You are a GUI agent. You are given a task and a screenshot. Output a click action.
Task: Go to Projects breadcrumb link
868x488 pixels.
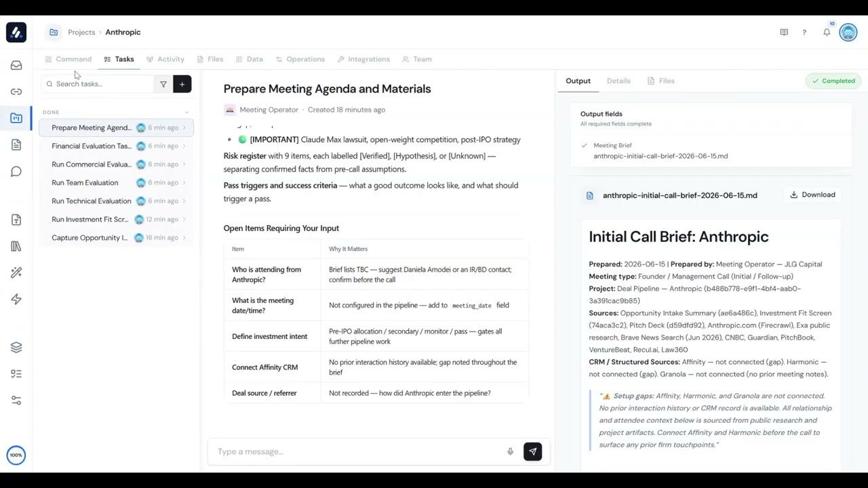(x=81, y=32)
